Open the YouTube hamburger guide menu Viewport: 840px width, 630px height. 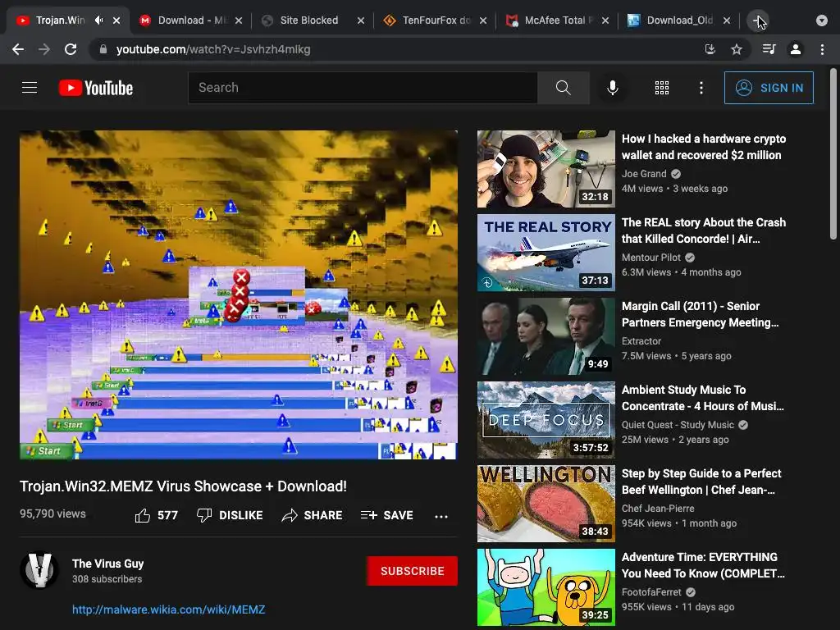(x=30, y=87)
